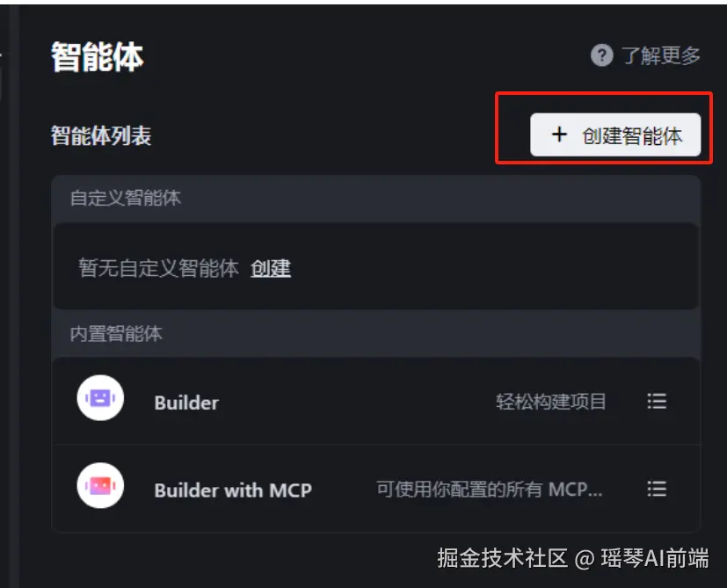Click the question mark help icon
Screen dimensions: 727x588
tap(601, 55)
